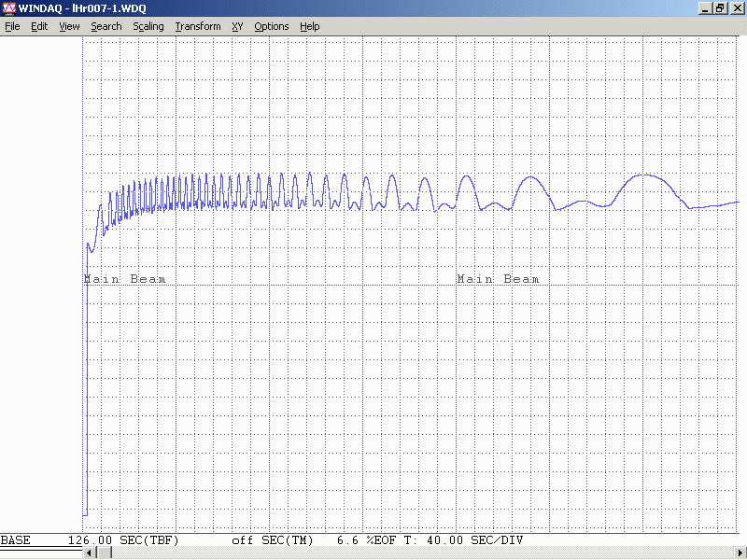Click the right 'Main Beam' annotation label

tap(498, 279)
